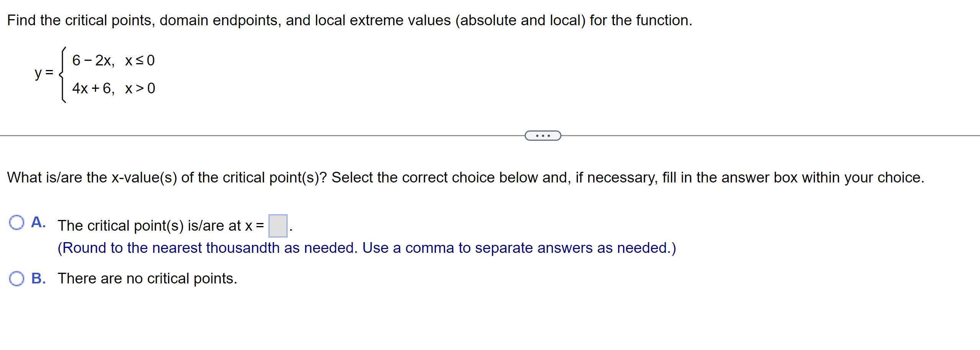980x350 pixels.
Task: Click option B label text
Action: tap(38, 278)
